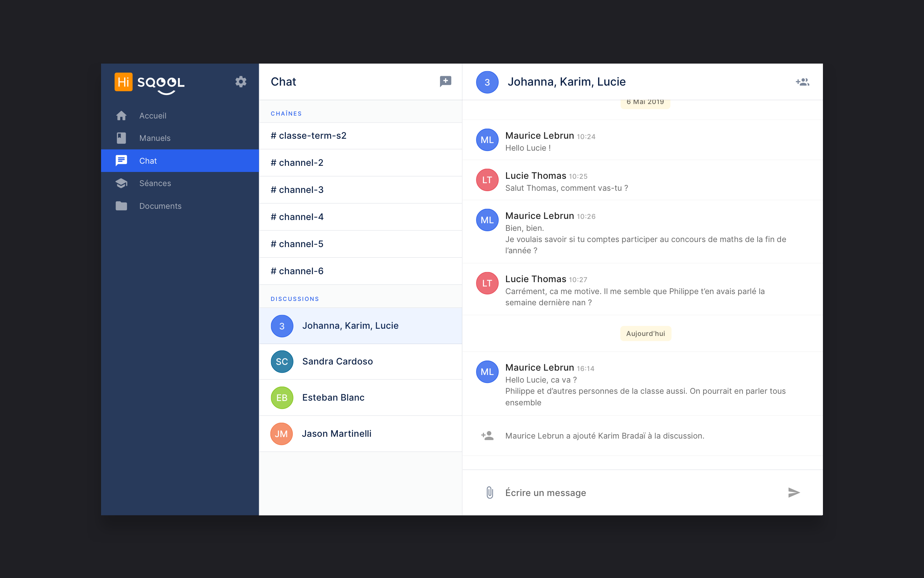924x578 pixels.
Task: Open the # channel-4 channel
Action: coord(361,217)
